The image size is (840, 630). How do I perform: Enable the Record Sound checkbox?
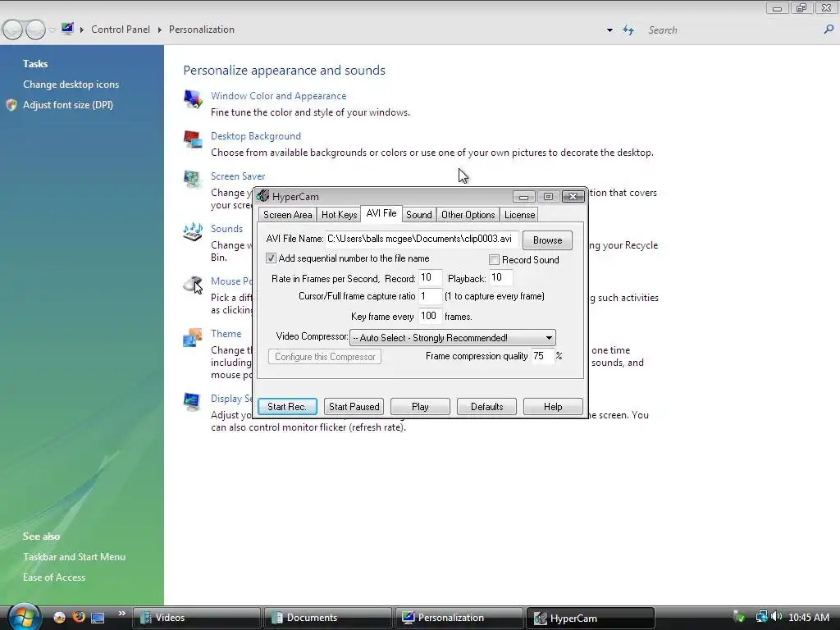pyautogui.click(x=495, y=260)
